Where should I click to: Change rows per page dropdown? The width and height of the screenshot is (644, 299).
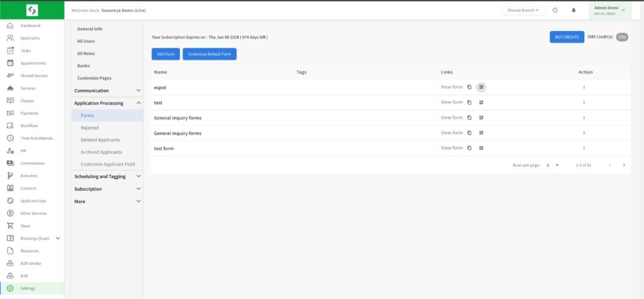pos(552,165)
